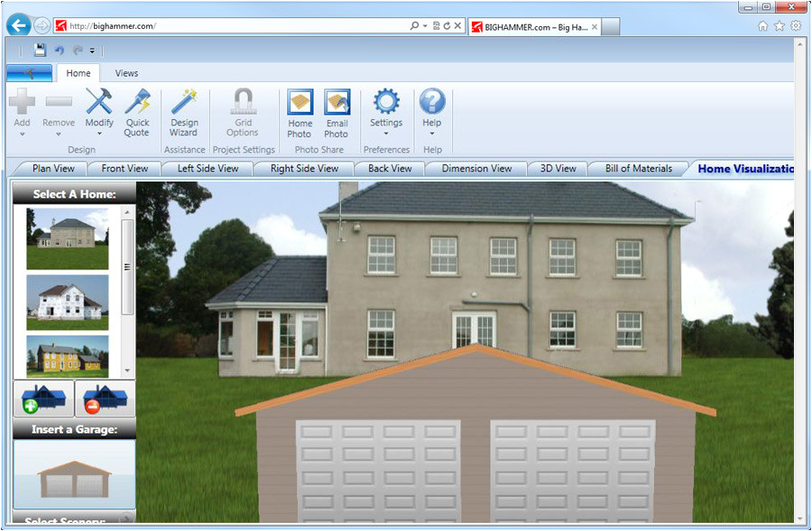Select the white house thumbnail
The height and width of the screenshot is (531, 812).
click(x=68, y=303)
